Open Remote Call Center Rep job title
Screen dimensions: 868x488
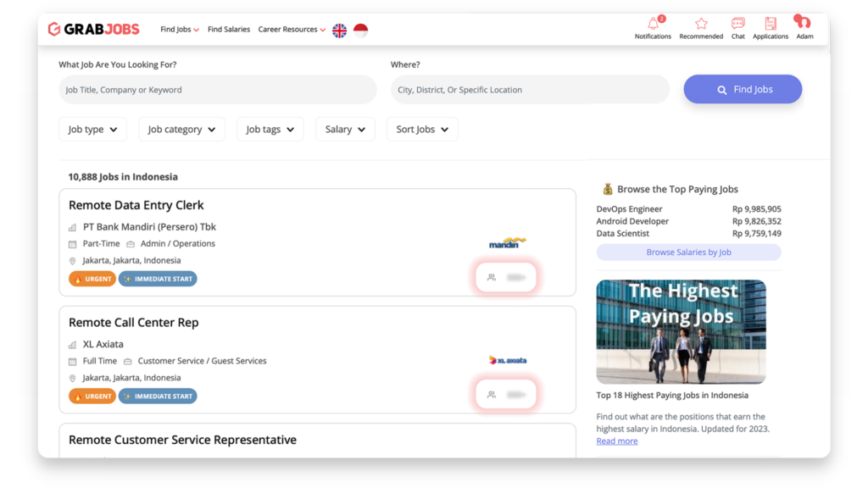pyautogui.click(x=133, y=323)
